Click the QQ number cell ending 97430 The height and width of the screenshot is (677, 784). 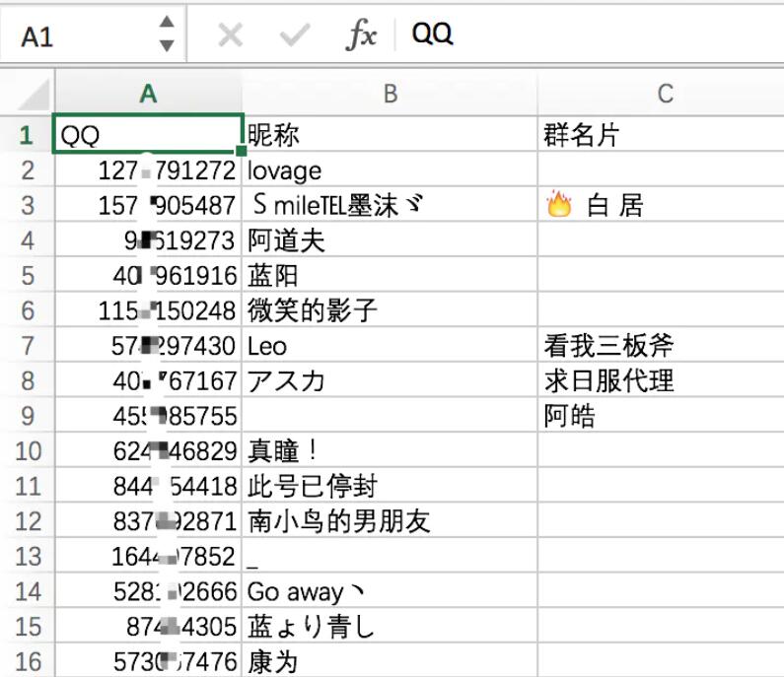click(x=149, y=346)
